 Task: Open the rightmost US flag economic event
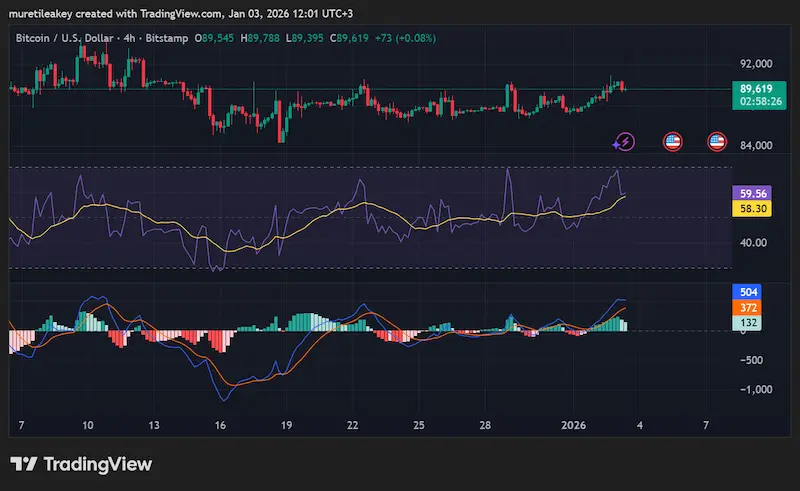(x=717, y=142)
